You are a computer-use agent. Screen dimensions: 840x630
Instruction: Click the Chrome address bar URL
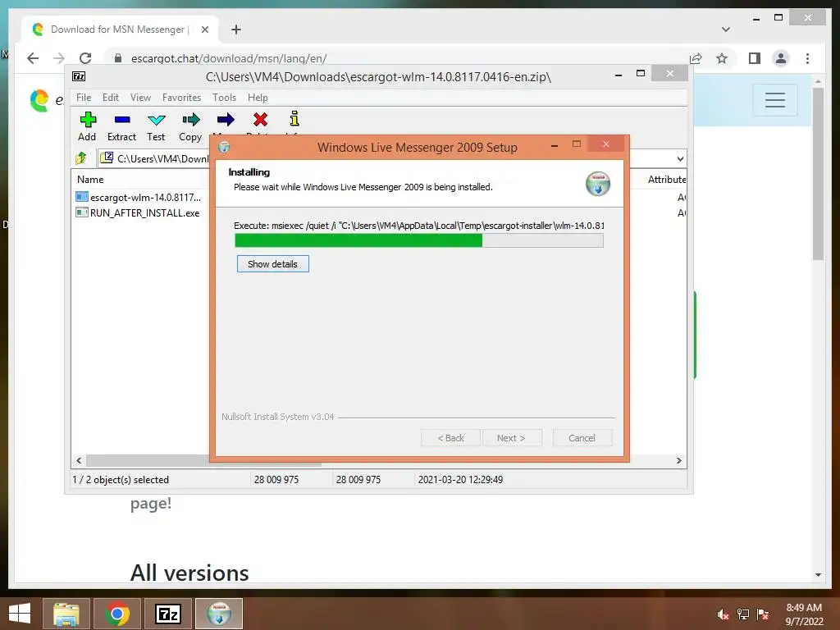coord(229,58)
